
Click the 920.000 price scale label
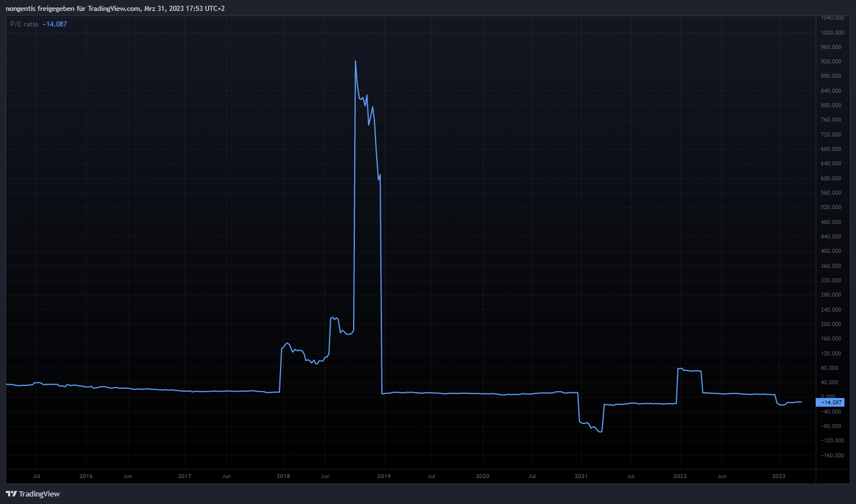pos(831,62)
